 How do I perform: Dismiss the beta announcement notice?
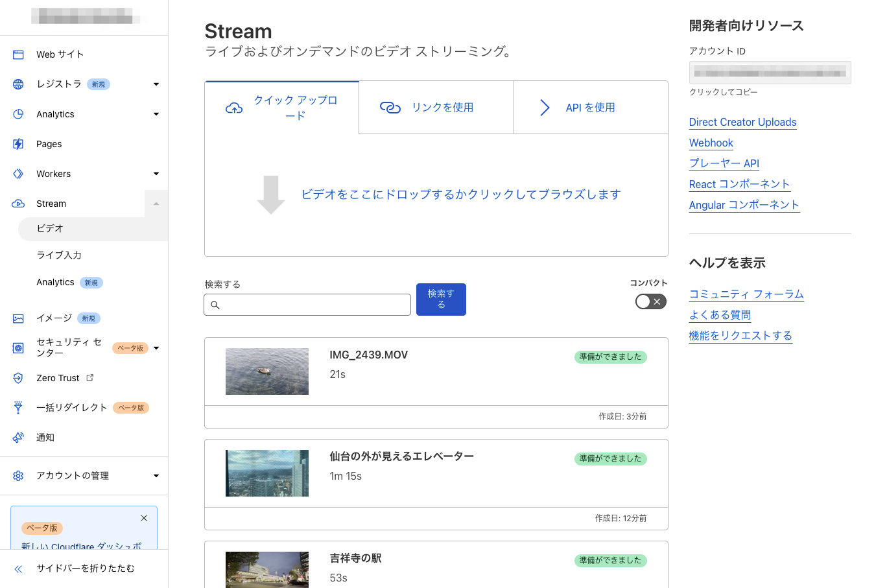tap(143, 517)
